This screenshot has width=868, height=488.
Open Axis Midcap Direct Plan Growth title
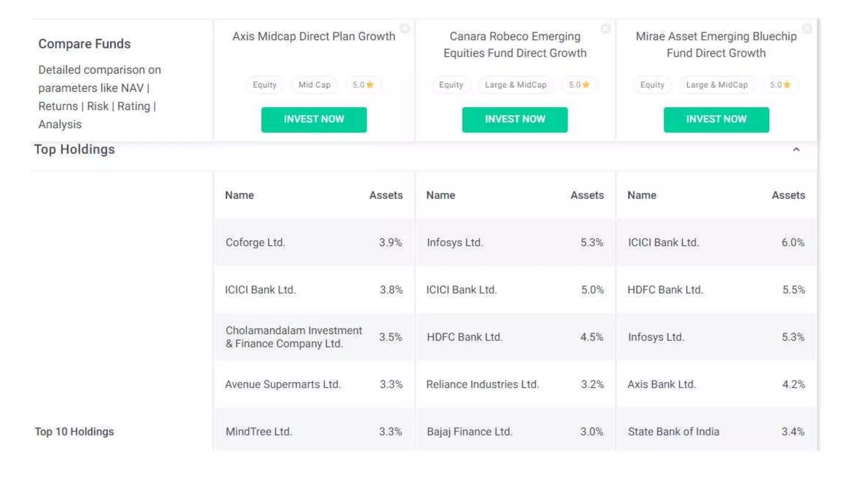tap(314, 36)
